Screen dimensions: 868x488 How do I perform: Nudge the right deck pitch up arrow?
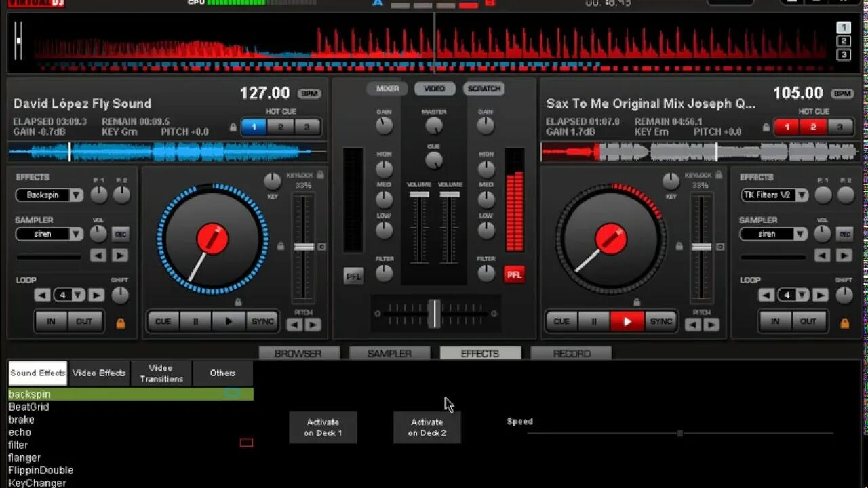(x=711, y=325)
